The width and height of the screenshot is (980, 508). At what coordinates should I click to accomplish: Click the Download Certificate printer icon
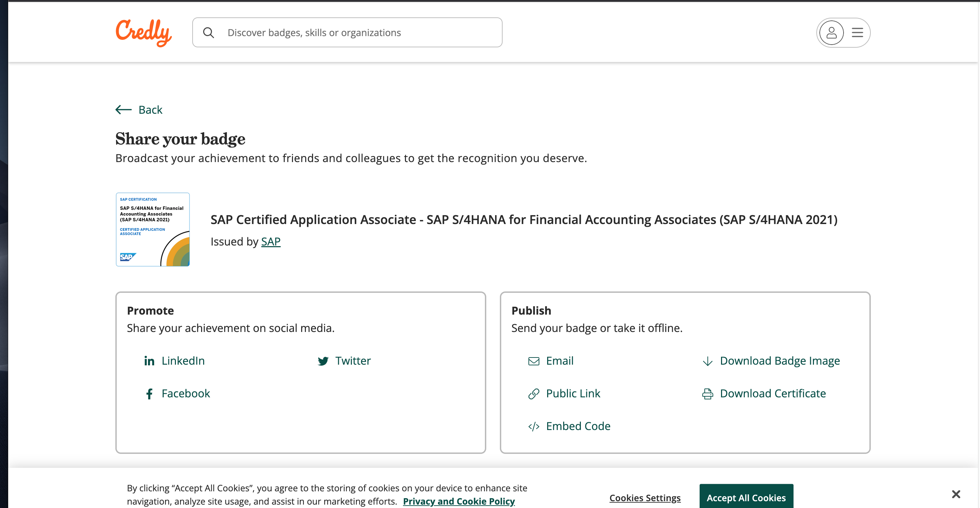pyautogui.click(x=707, y=394)
